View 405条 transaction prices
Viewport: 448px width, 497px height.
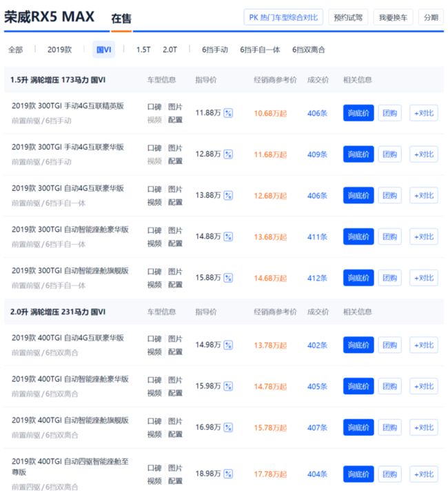(317, 387)
